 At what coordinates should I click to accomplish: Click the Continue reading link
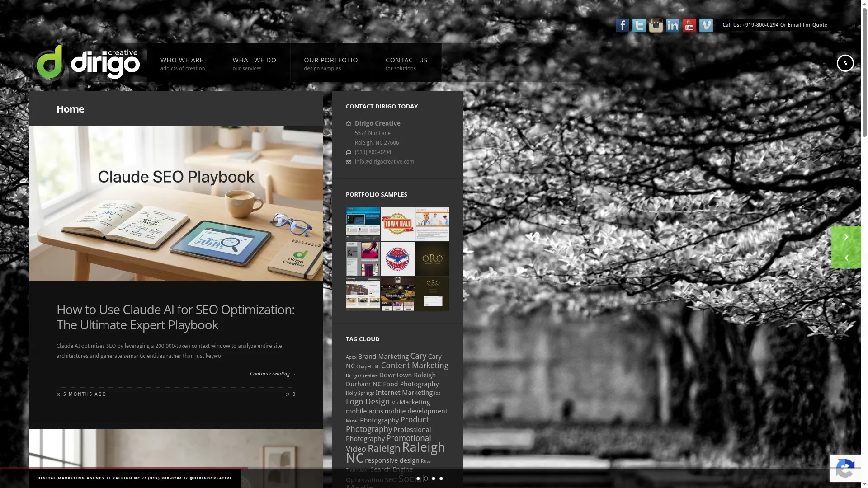(x=273, y=374)
